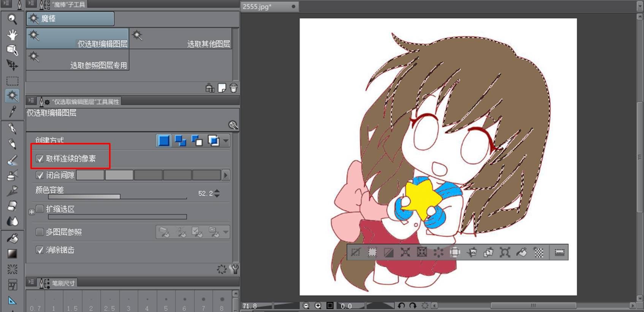This screenshot has height=312, width=644.
Task: Select the Ruler triangle tool
Action: click(x=12, y=301)
